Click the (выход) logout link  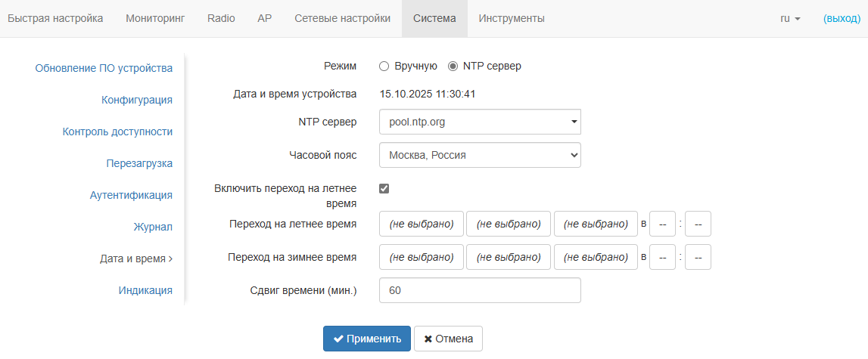coord(842,18)
